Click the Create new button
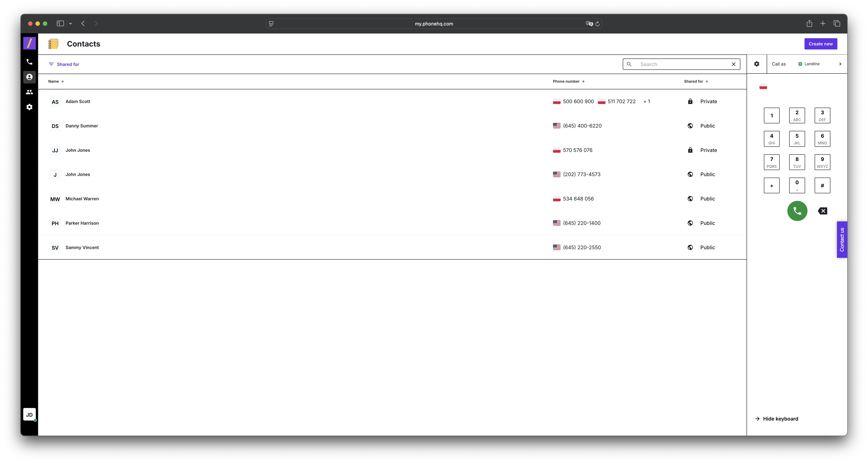The height and width of the screenshot is (463, 868). (820, 44)
